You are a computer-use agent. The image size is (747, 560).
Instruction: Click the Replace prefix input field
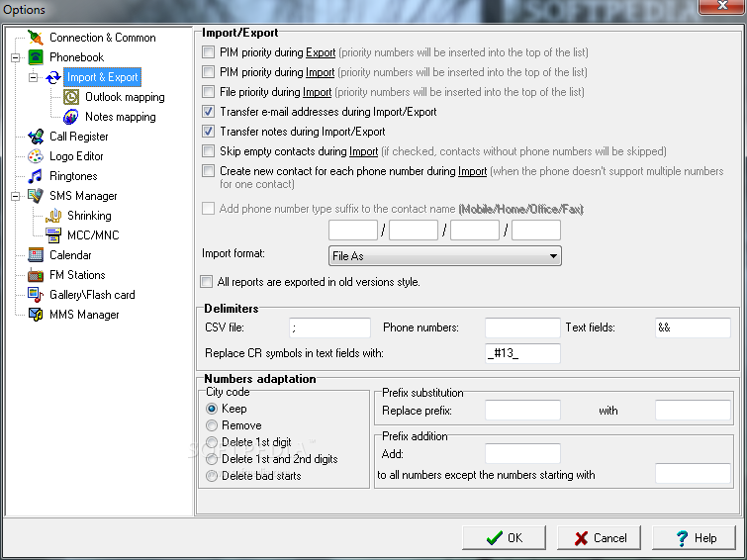coord(522,411)
